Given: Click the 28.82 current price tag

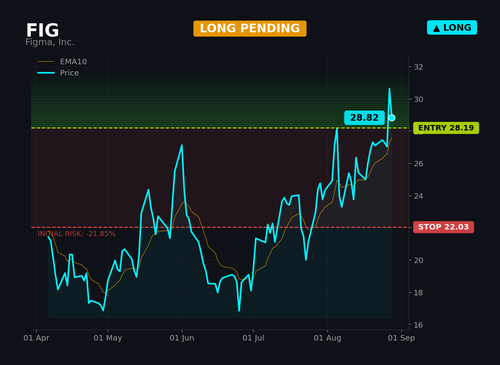Looking at the screenshot, I should tap(364, 118).
